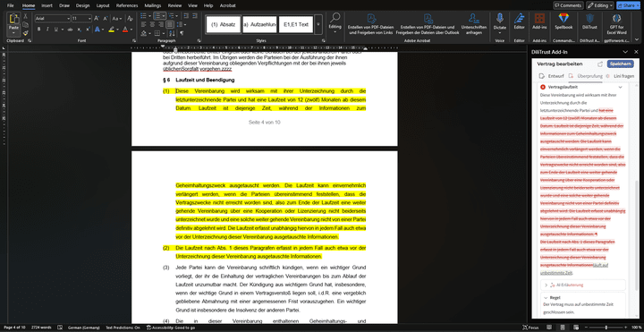Click the Speichern button

point(620,64)
